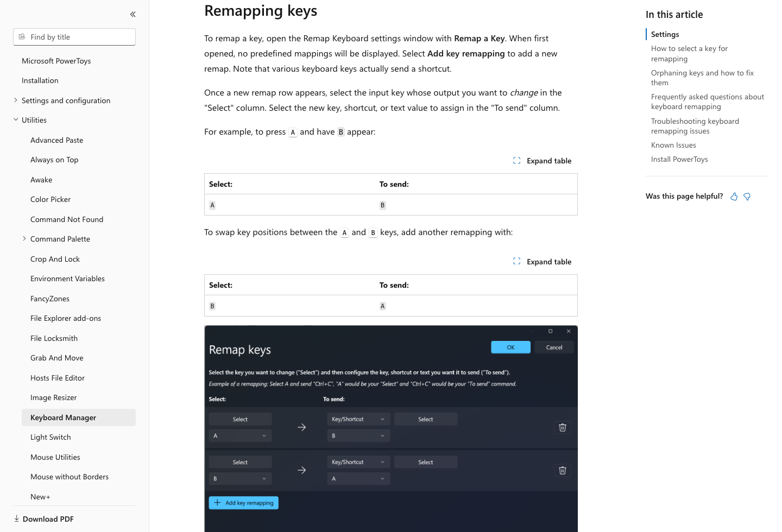Open the Installation page
Viewport: 782px width, 532px height.
coord(40,80)
